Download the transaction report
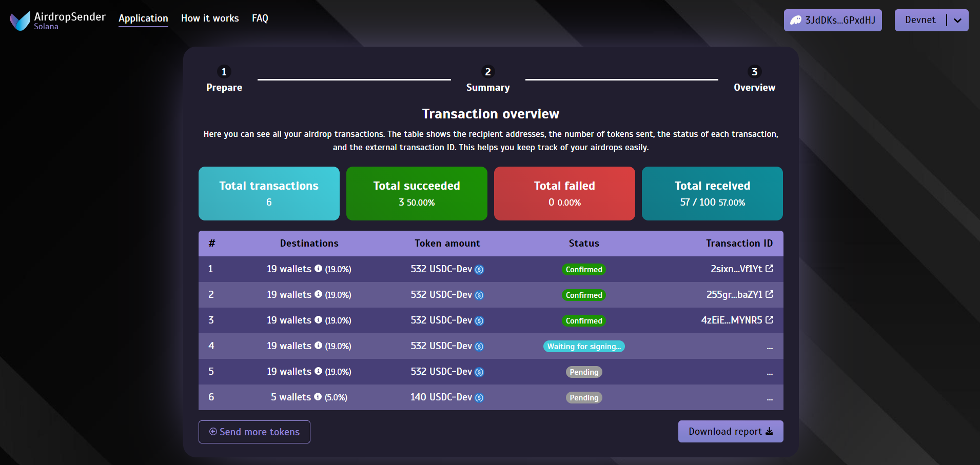The image size is (980, 465). click(x=730, y=432)
